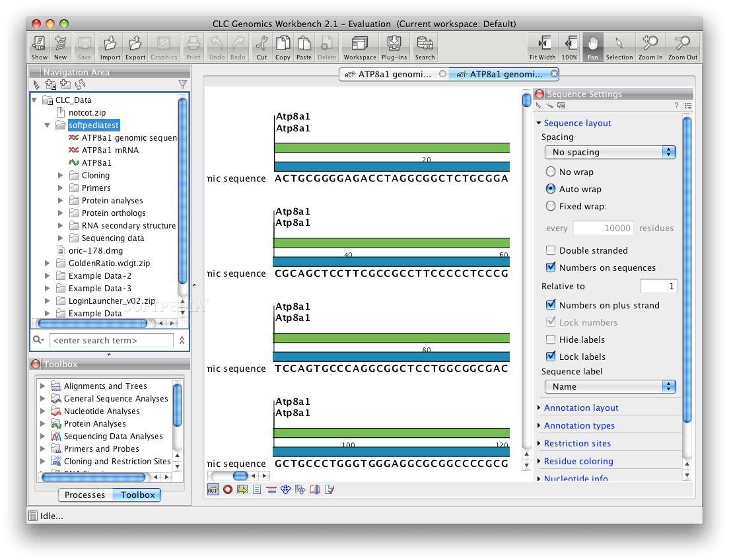729x560 pixels.
Task: Select ATP8a1 mRNA in the tree
Action: pos(110,150)
